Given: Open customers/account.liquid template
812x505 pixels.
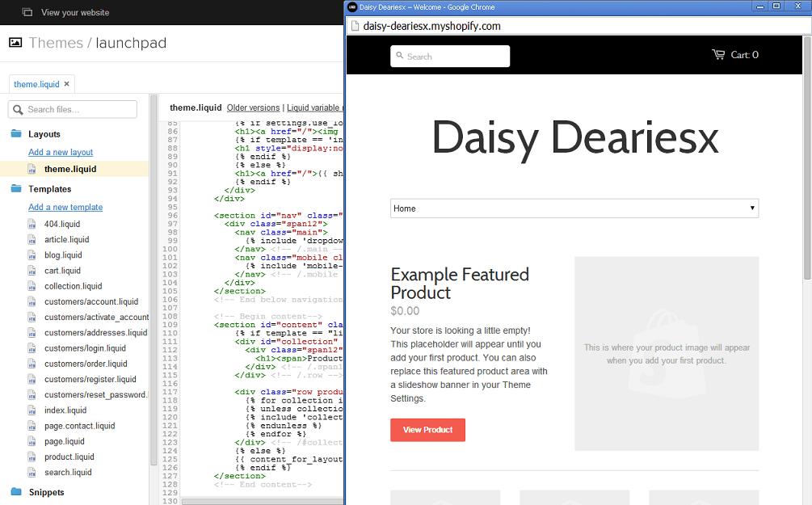Looking at the screenshot, I should (x=91, y=302).
